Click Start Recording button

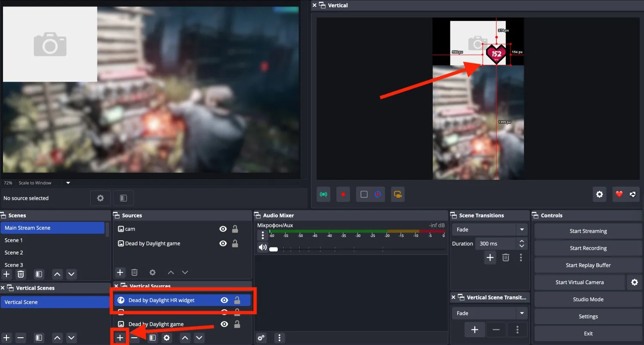(x=588, y=248)
